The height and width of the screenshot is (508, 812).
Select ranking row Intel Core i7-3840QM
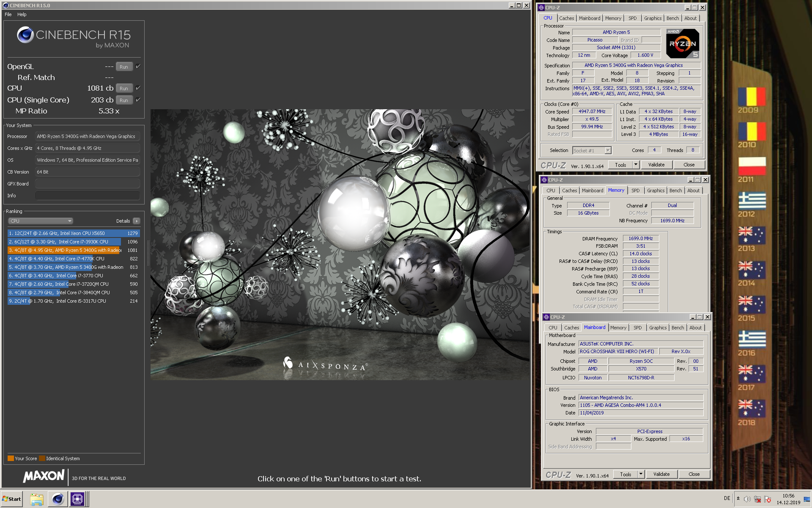[74, 293]
